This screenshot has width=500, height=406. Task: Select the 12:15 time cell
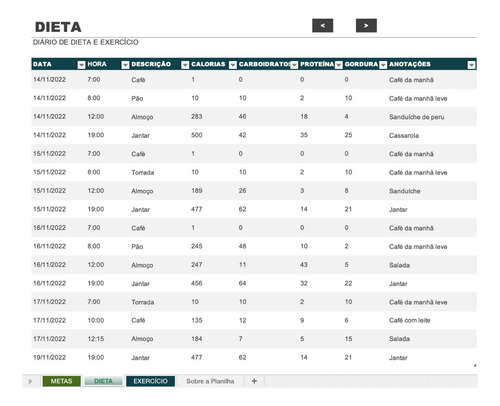click(x=96, y=339)
